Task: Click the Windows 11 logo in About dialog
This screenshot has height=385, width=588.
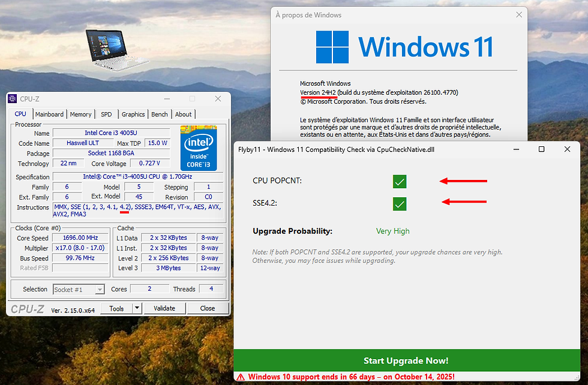Action: pos(404,47)
